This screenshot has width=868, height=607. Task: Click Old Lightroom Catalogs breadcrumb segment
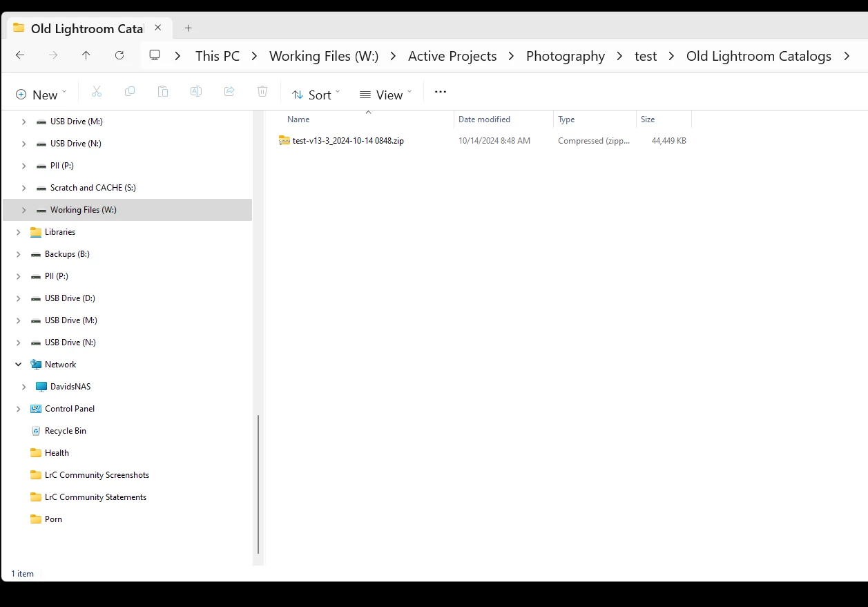(x=759, y=56)
